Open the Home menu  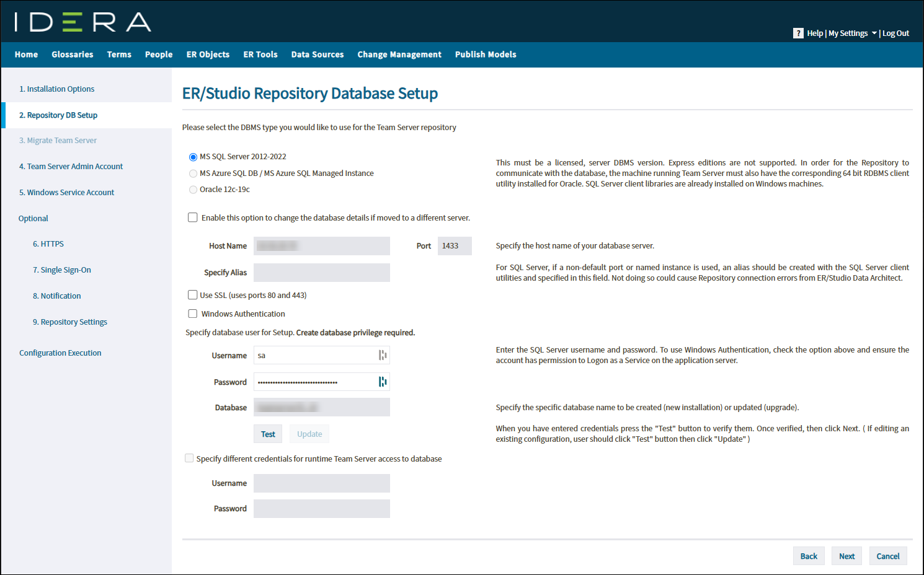(26, 55)
